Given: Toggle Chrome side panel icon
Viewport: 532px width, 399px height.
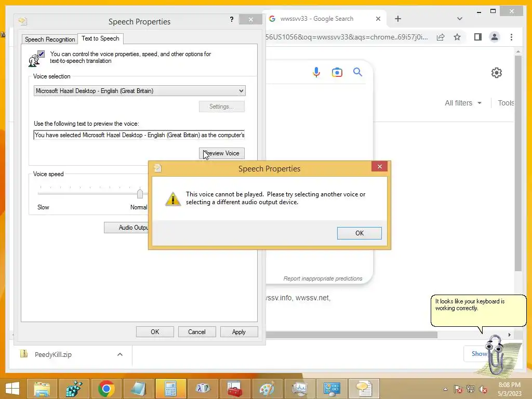Looking at the screenshot, I should pos(478,37).
